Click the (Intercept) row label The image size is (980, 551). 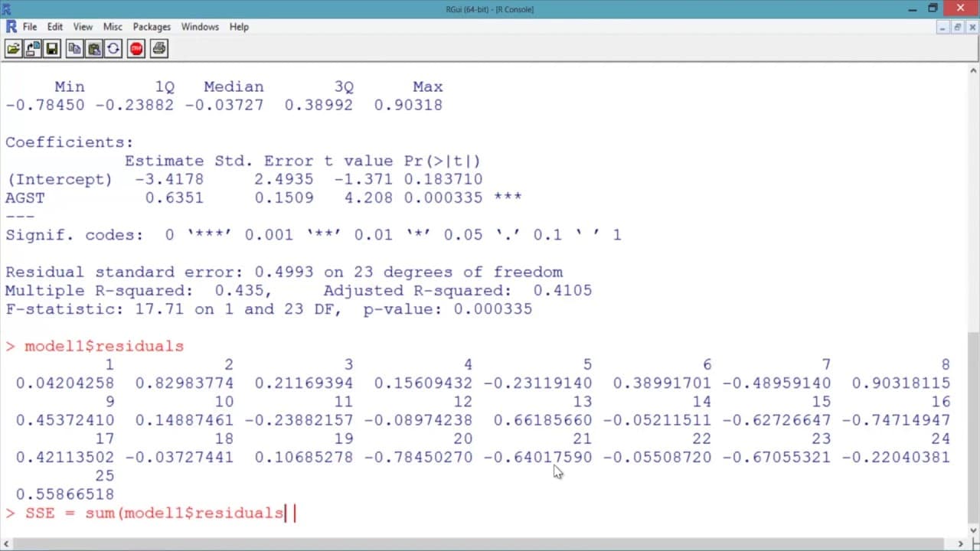tap(59, 179)
